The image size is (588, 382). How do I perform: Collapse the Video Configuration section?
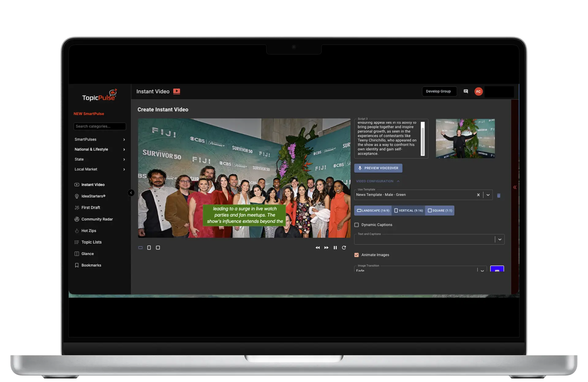pos(378,181)
